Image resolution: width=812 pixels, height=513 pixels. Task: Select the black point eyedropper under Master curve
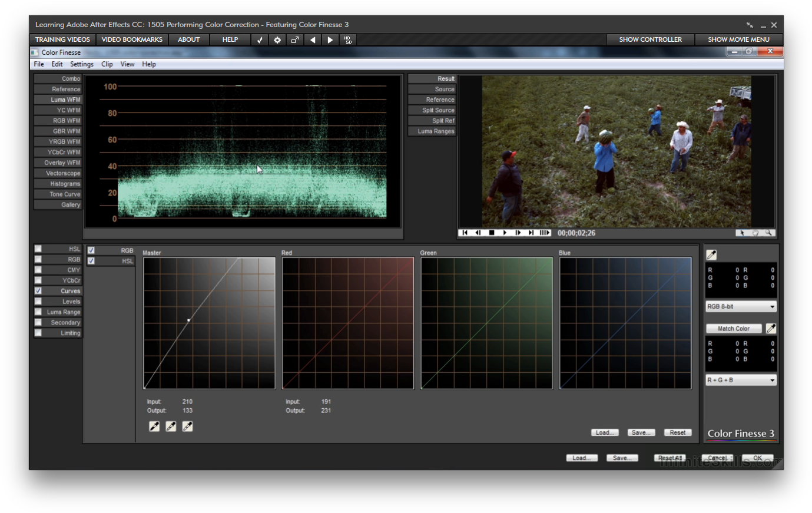[154, 426]
